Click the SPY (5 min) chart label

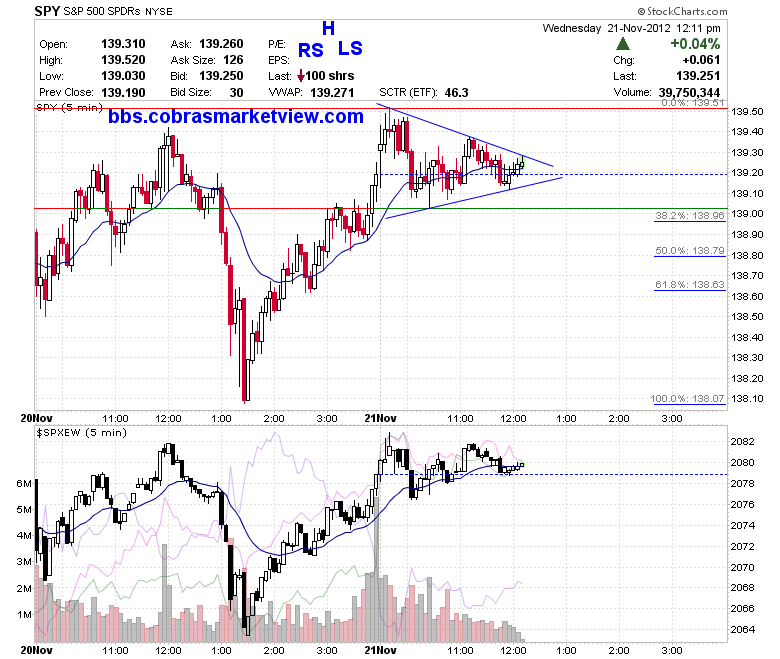70,107
